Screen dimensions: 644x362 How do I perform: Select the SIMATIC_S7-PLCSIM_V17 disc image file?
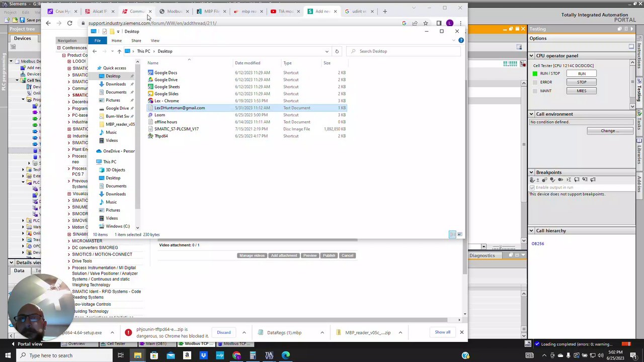click(x=176, y=129)
